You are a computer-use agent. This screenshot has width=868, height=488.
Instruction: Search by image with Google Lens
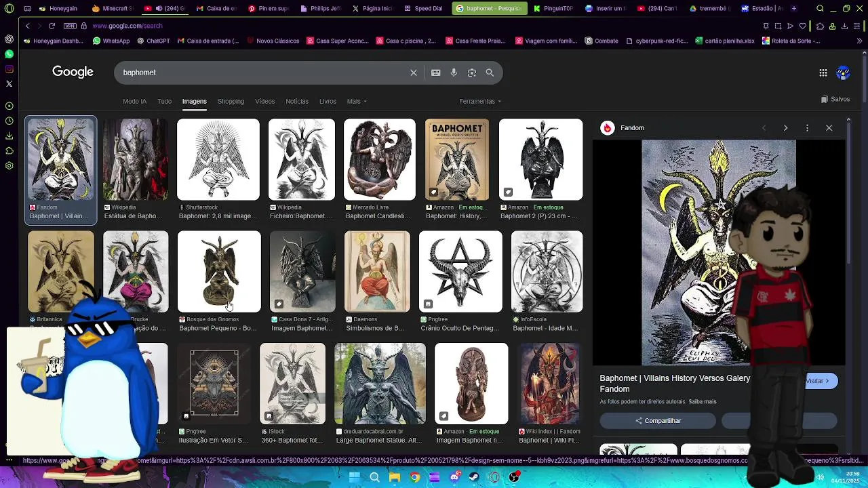[x=472, y=73]
